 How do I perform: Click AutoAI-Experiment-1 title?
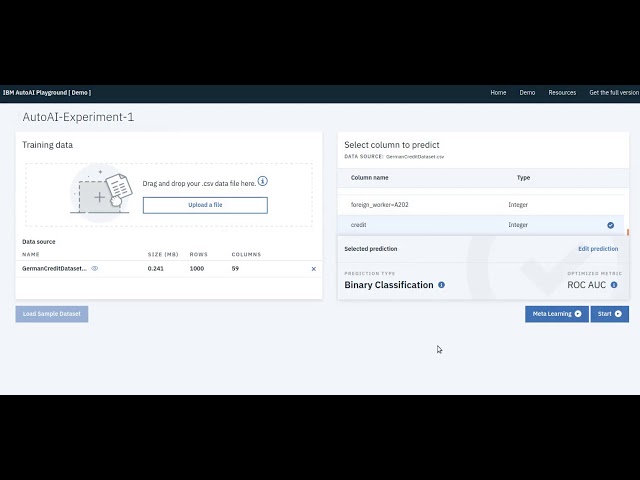[x=78, y=117]
